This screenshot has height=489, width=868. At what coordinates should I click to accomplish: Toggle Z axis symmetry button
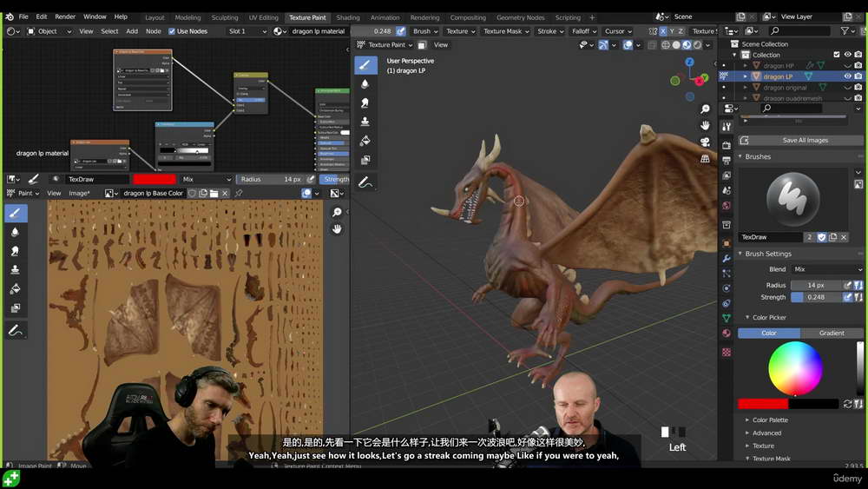pos(681,31)
